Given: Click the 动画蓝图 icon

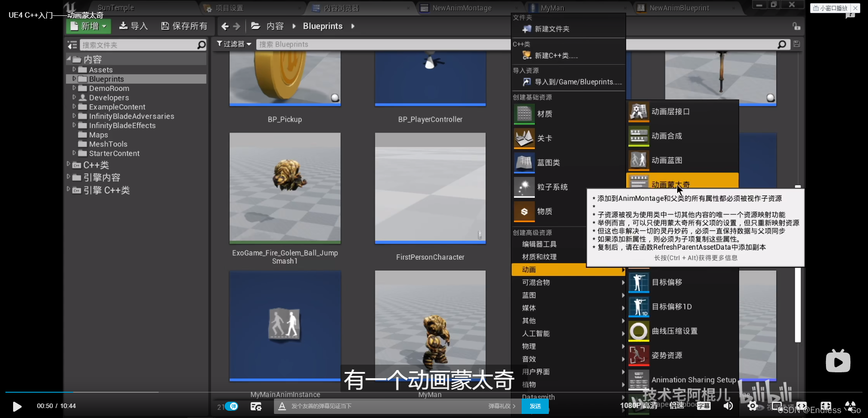Looking at the screenshot, I should [639, 161].
